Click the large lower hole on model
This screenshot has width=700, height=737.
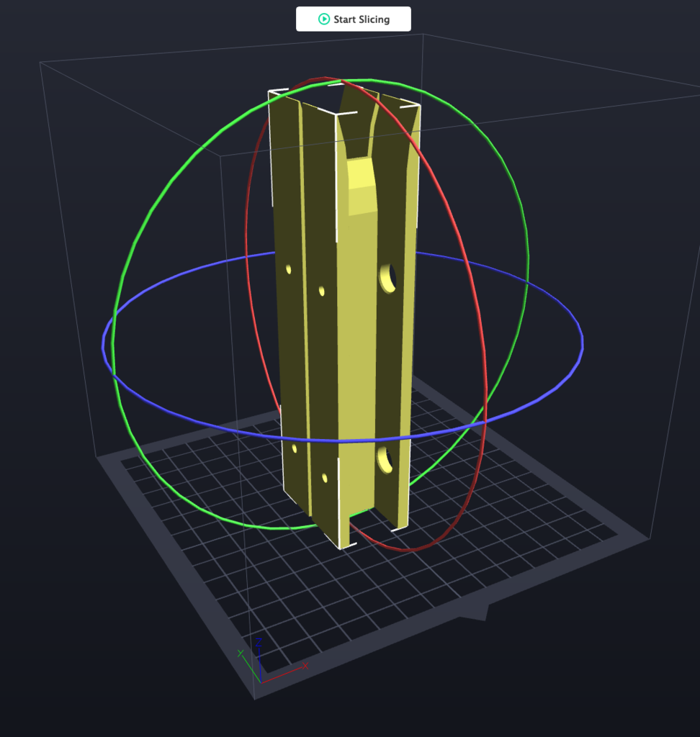385,458
